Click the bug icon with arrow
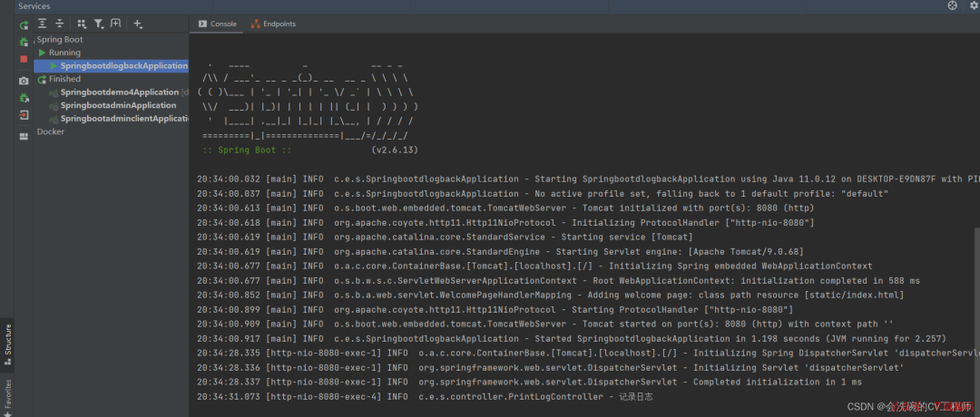The height and width of the screenshot is (417, 980). click(x=24, y=98)
